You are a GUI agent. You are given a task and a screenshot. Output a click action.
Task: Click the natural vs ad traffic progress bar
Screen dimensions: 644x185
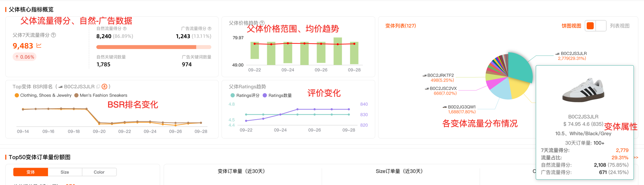coord(154,47)
